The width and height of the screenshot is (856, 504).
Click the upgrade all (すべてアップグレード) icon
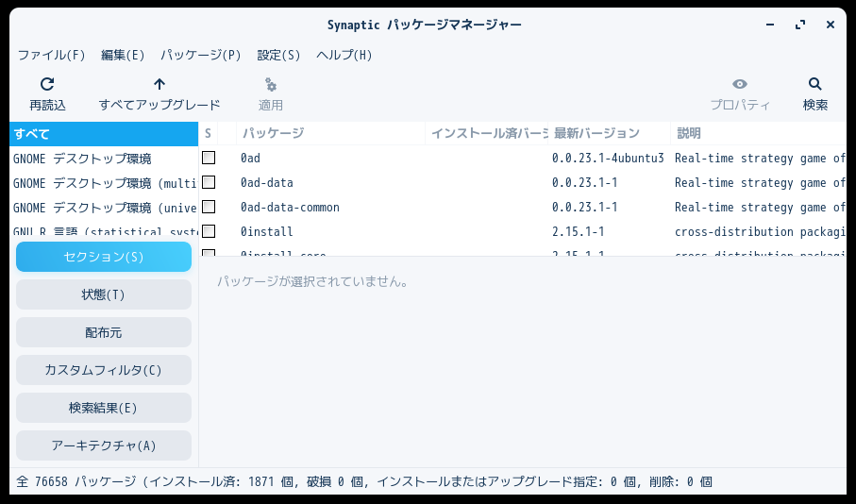pyautogui.click(x=159, y=84)
